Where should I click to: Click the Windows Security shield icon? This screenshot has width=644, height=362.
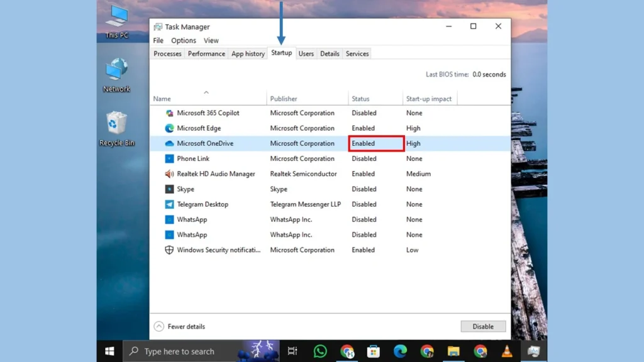[x=169, y=250]
